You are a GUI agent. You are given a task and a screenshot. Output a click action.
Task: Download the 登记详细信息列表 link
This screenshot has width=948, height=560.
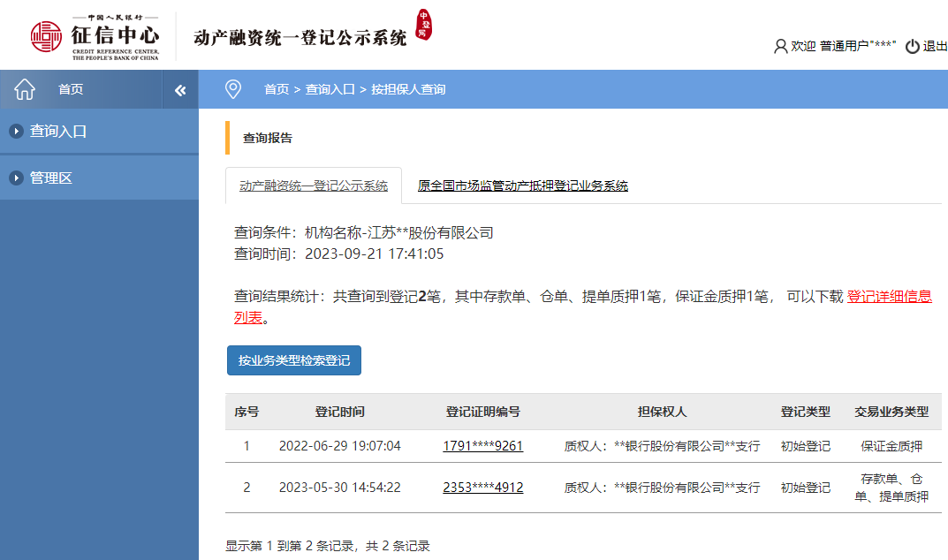point(889,297)
